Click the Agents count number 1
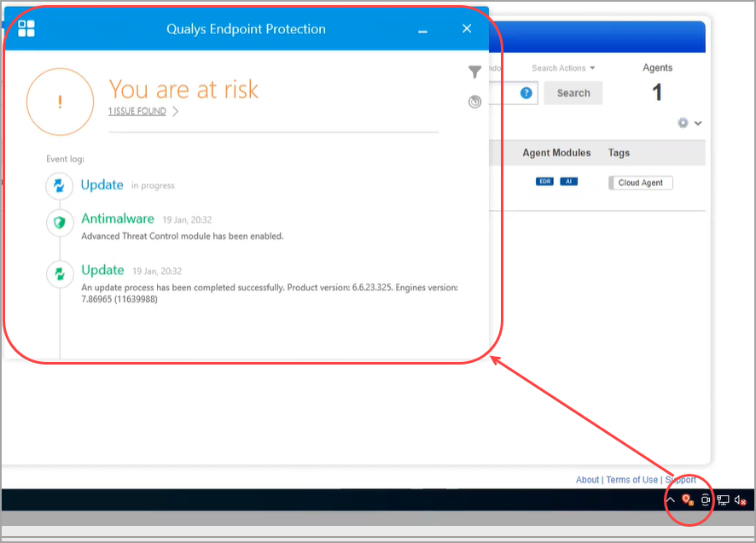The width and height of the screenshot is (756, 543). coord(657,92)
